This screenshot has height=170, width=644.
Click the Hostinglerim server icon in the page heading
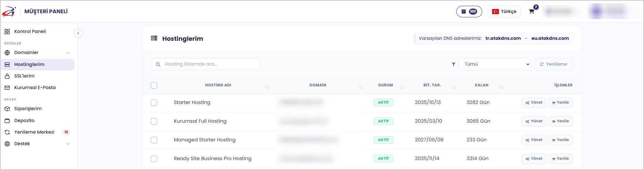154,38
